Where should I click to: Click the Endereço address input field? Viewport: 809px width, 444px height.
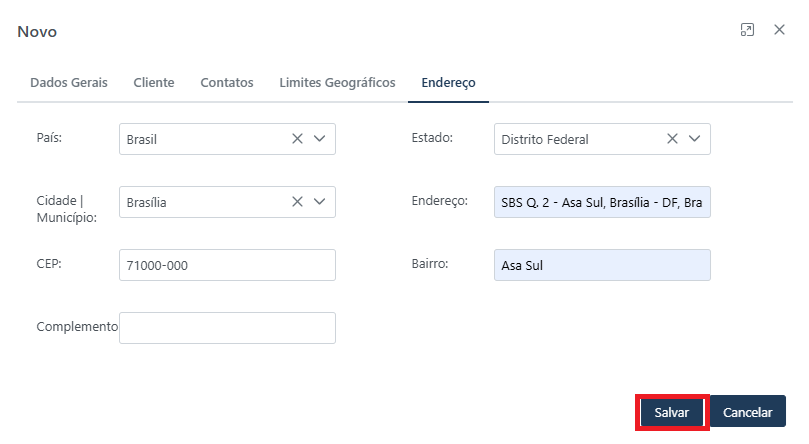pos(602,202)
